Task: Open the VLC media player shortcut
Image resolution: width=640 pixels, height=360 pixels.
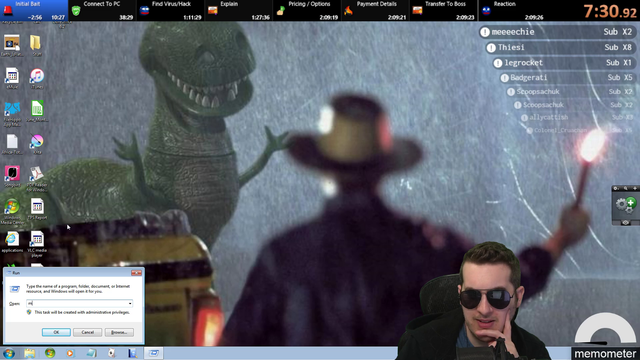Action: (x=37, y=244)
